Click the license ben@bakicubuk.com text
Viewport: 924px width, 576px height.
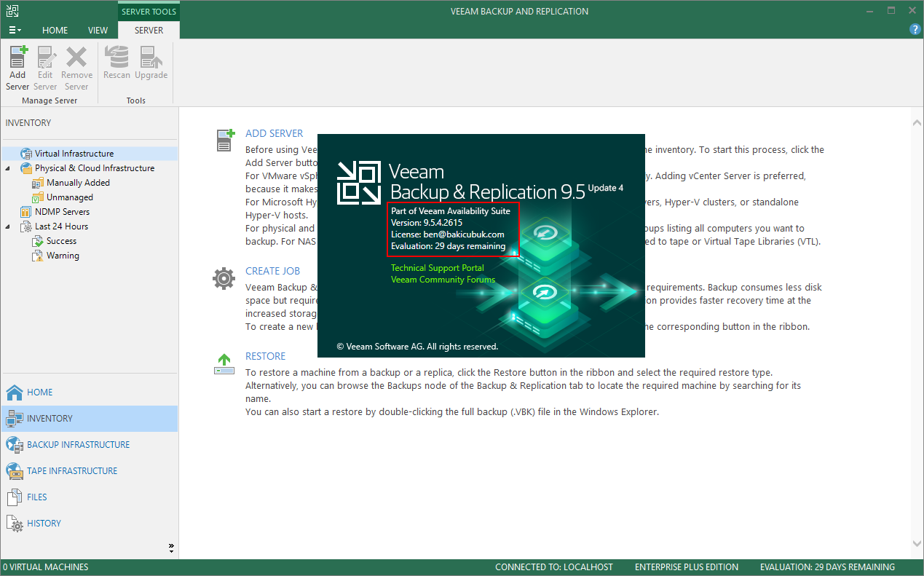tap(448, 234)
